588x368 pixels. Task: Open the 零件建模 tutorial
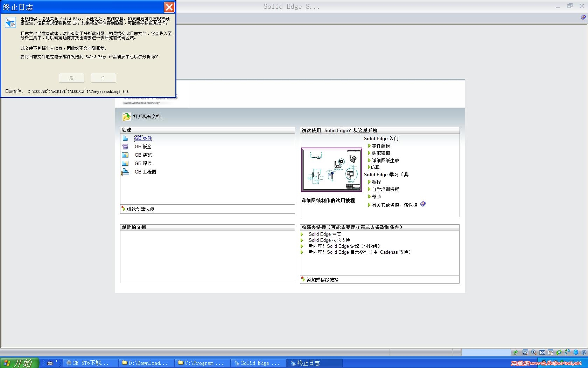(381, 146)
